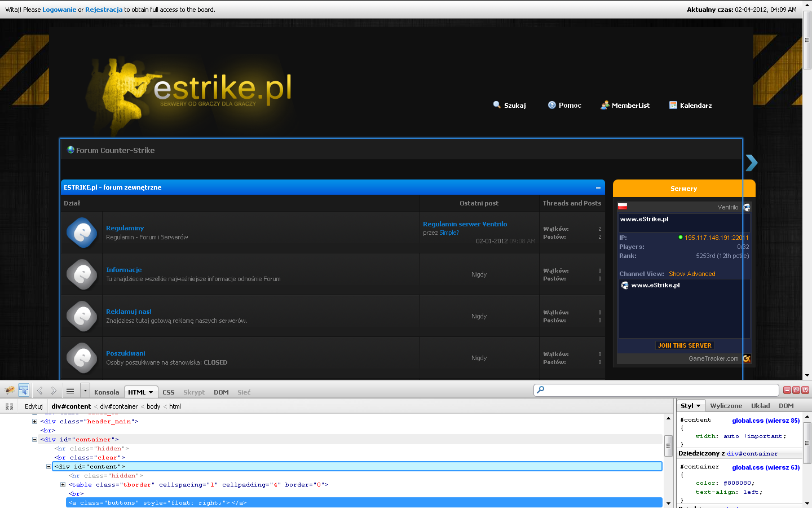Collapse the ESTRIKE.pl forum category
Viewport: 812px width, 508px height.
tap(598, 188)
